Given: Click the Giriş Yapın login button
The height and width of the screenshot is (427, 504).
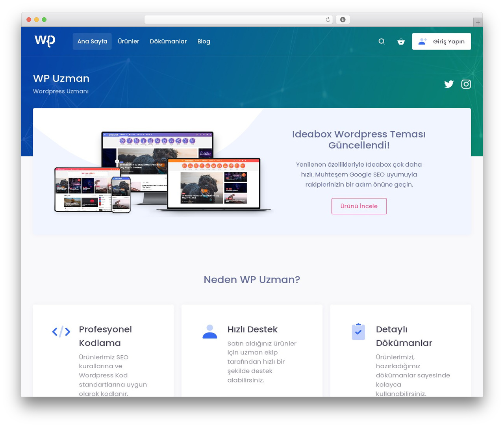Looking at the screenshot, I should point(441,41).
